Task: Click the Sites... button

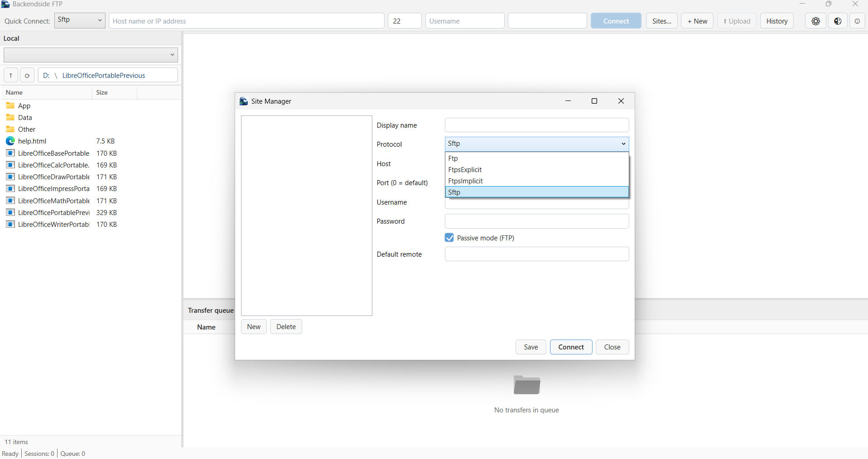Action: [661, 21]
